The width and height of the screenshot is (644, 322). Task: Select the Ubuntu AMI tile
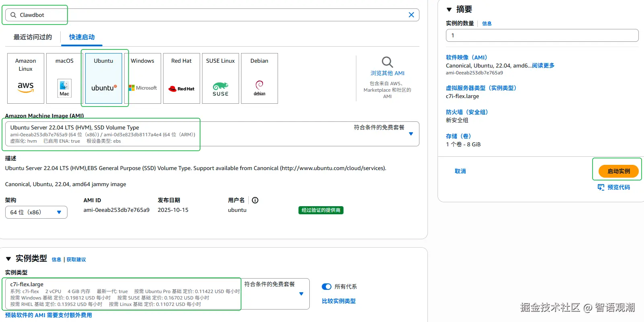pyautogui.click(x=104, y=78)
